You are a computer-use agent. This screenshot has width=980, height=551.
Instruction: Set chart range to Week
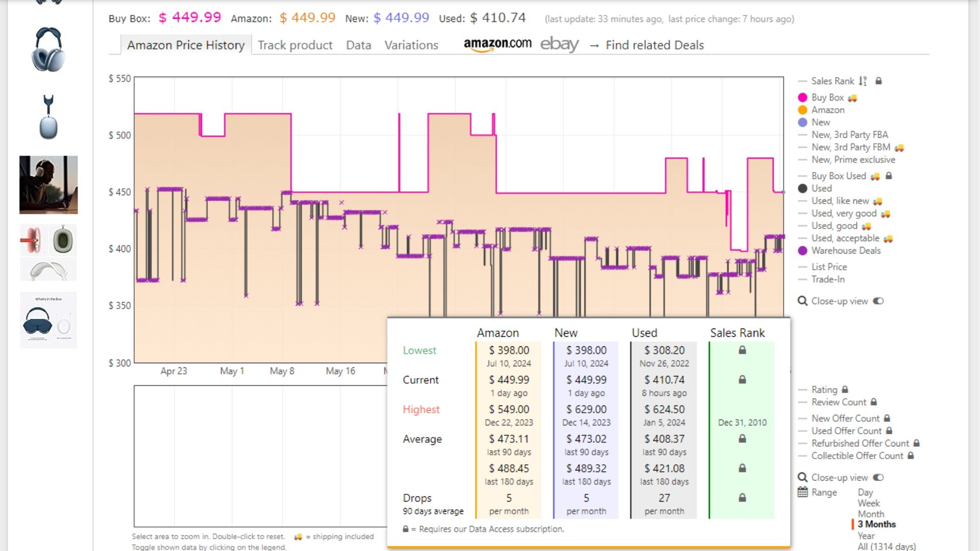868,503
